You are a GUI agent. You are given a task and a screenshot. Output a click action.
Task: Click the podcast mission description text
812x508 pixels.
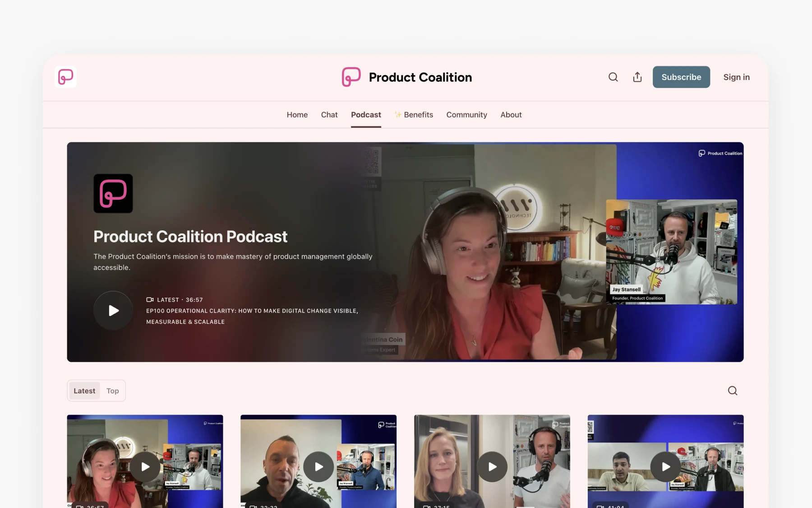point(233,262)
